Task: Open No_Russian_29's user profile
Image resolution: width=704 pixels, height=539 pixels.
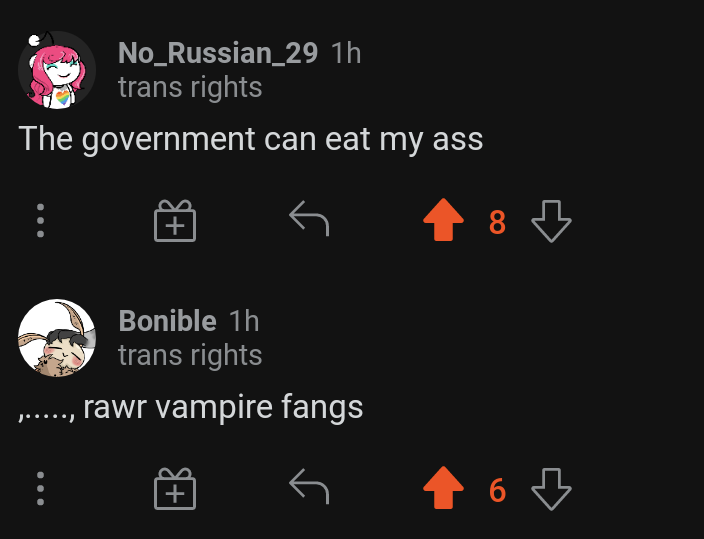Action: point(218,53)
